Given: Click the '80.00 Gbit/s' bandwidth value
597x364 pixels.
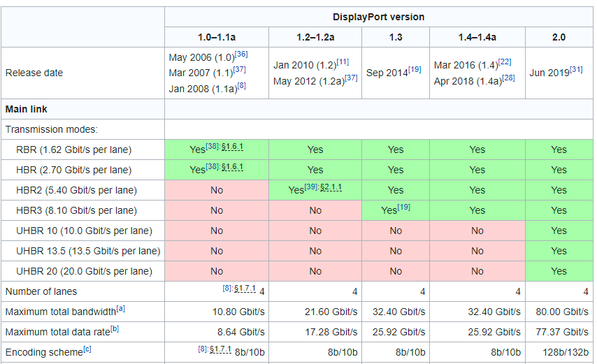Looking at the screenshot, I should 562,312.
